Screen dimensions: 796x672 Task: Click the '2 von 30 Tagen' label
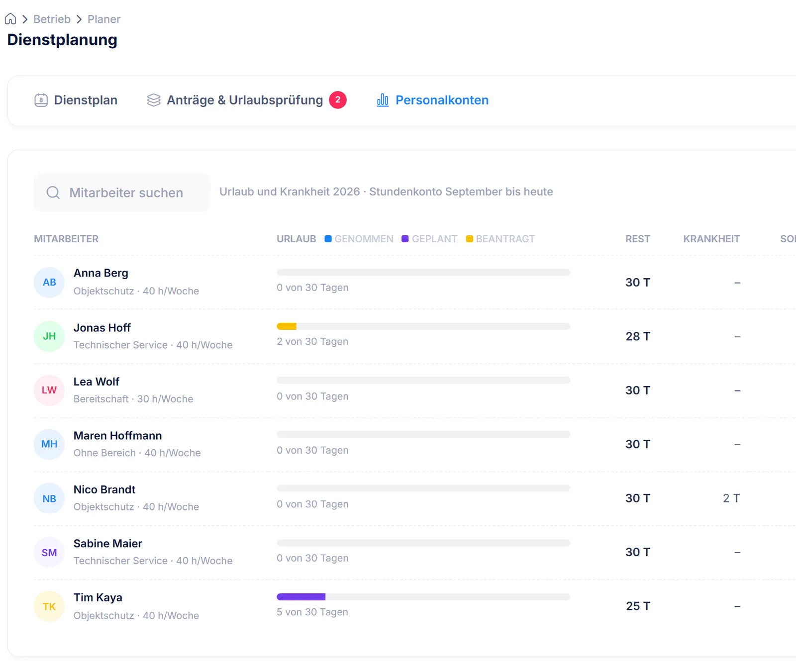(312, 342)
